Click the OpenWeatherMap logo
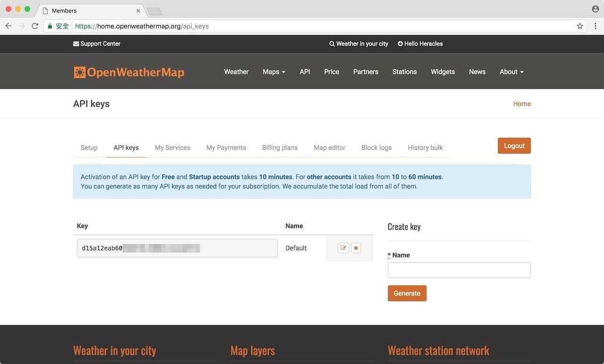This screenshot has height=364, width=604. click(x=129, y=72)
